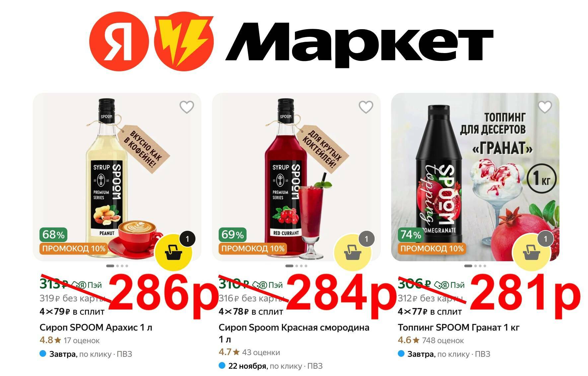The height and width of the screenshot is (376, 588).
Task: Favorite the Pomegranate topping heart icon
Action: [x=545, y=107]
